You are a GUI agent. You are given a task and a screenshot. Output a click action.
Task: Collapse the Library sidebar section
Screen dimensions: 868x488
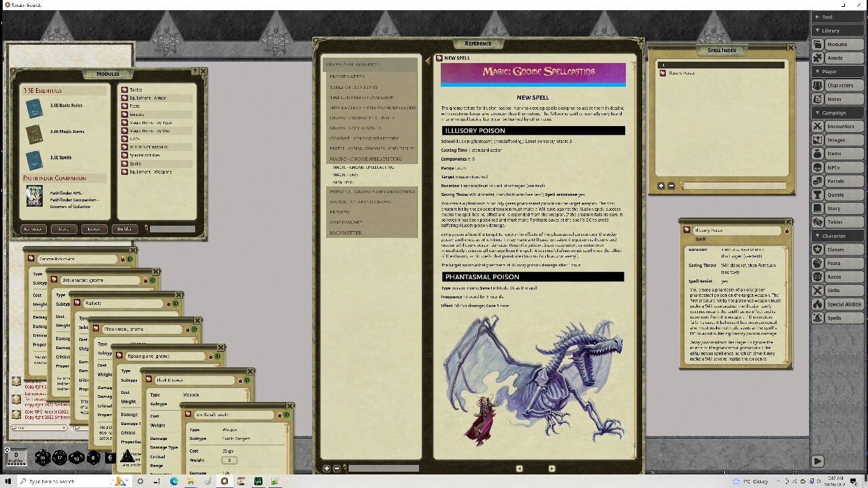coord(837,30)
